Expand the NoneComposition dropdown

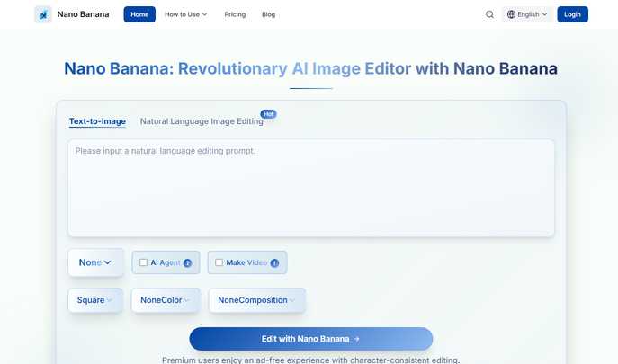coord(256,300)
